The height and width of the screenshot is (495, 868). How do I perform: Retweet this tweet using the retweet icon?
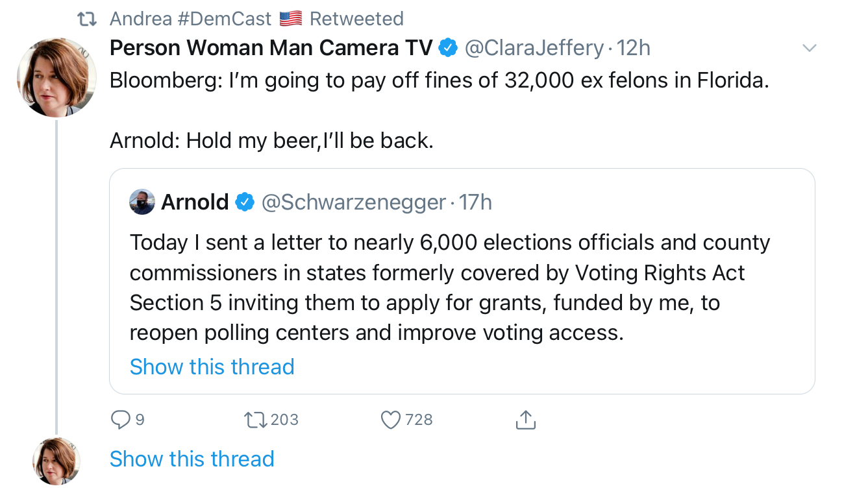pos(254,420)
